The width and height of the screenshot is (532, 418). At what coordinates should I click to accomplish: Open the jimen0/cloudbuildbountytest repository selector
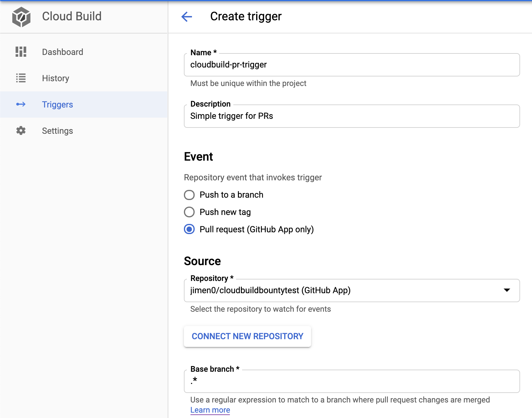pyautogui.click(x=328, y=290)
